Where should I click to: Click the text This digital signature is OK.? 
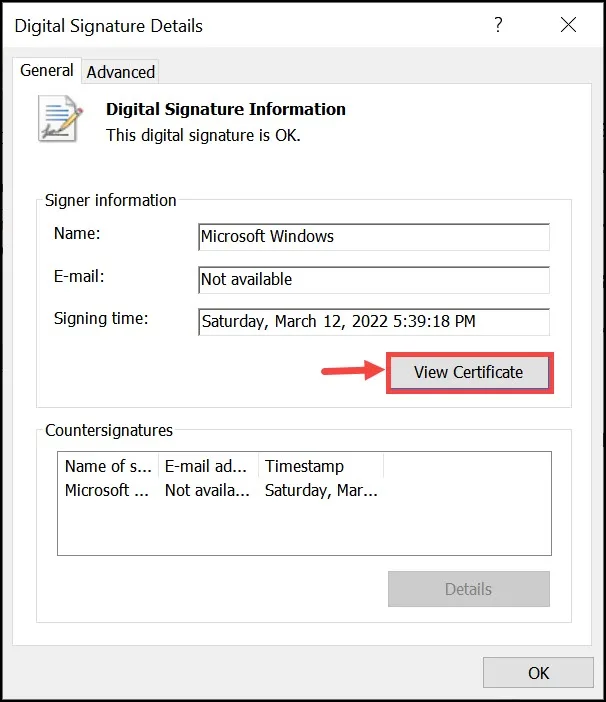click(x=203, y=135)
